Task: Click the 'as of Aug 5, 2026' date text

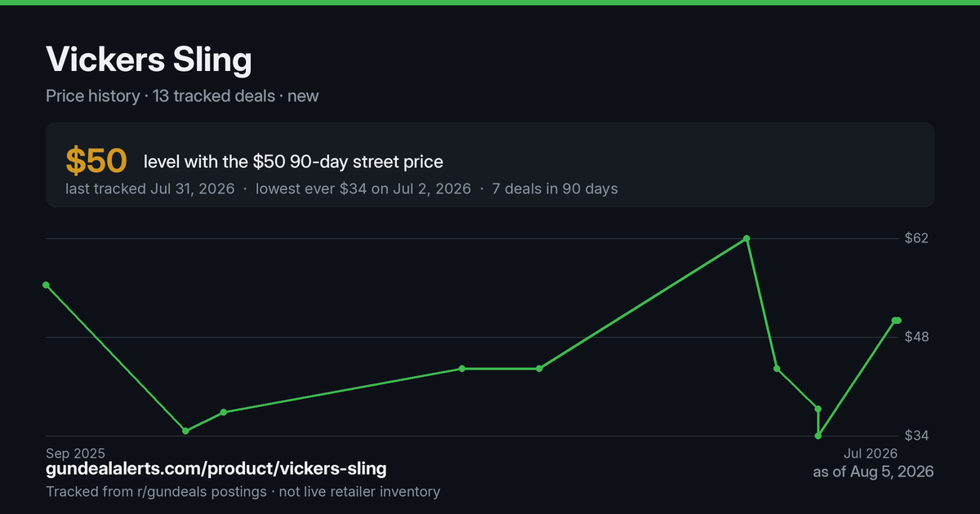Action: click(873, 472)
